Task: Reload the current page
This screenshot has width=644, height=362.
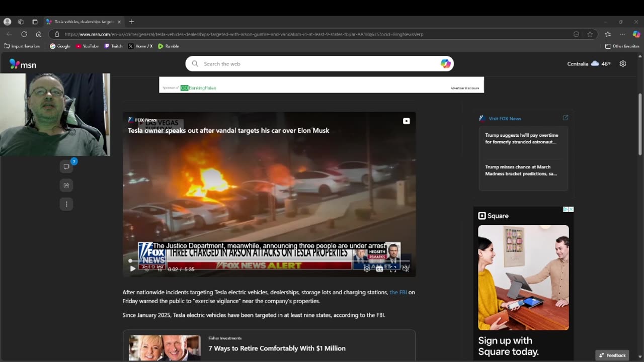Action: pos(24,34)
